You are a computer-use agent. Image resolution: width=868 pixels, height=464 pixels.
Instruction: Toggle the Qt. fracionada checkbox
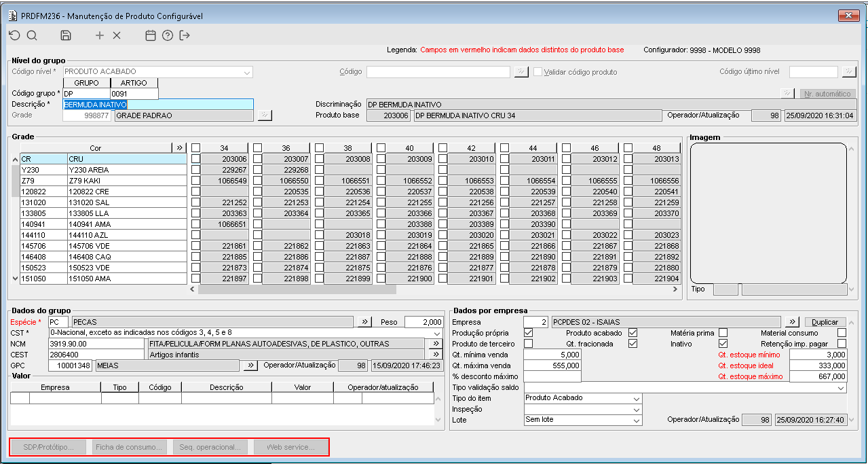point(633,344)
